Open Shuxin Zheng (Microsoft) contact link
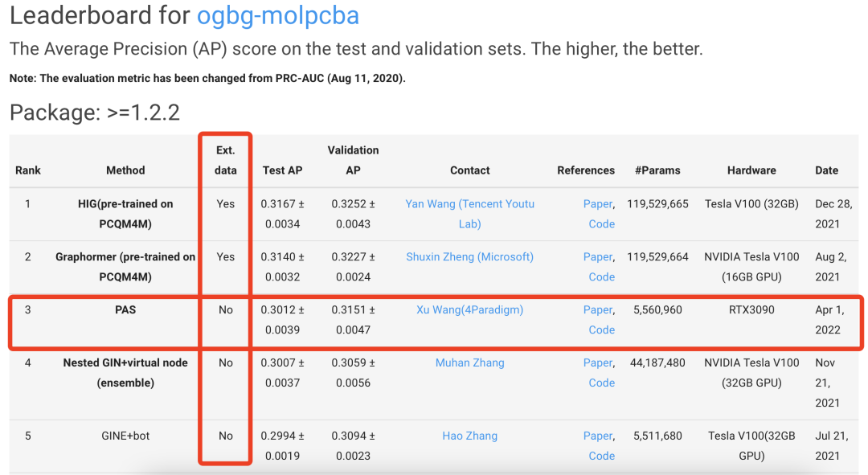 click(469, 257)
